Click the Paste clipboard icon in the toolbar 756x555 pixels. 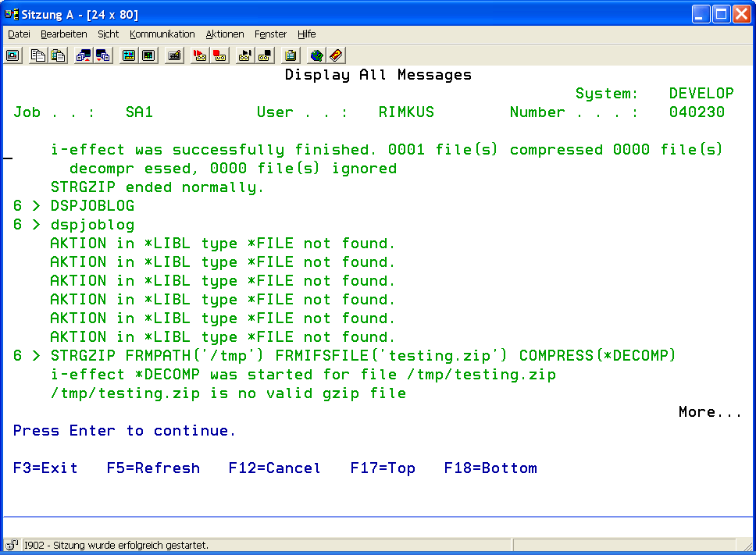point(58,55)
